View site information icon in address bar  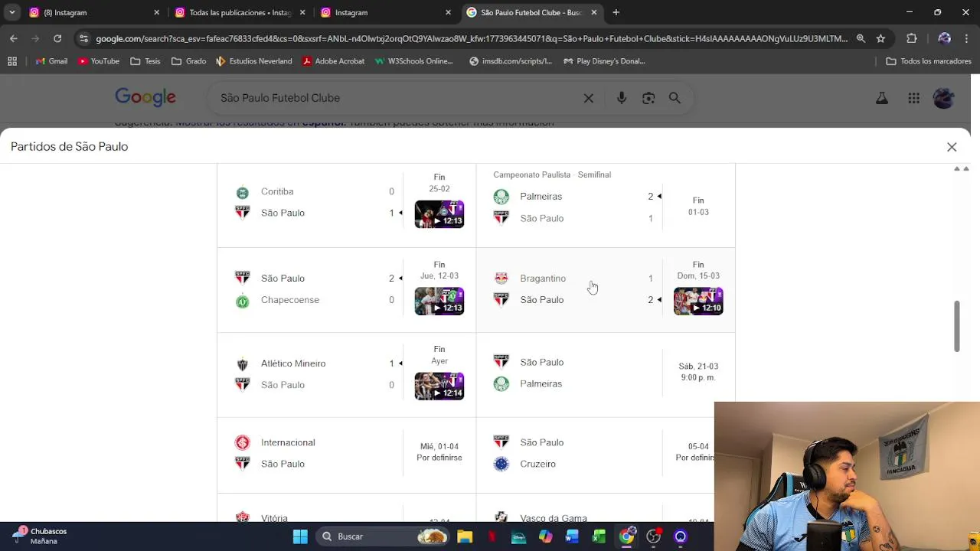coord(83,38)
